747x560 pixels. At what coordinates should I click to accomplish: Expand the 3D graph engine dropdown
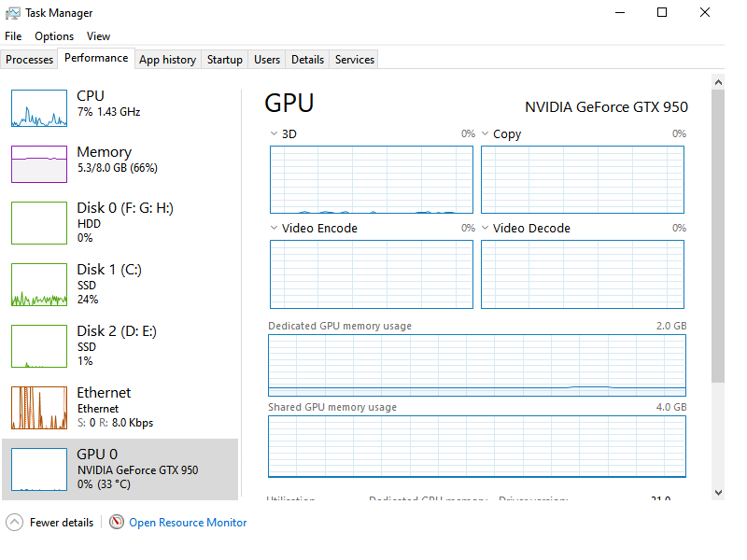coord(274,134)
